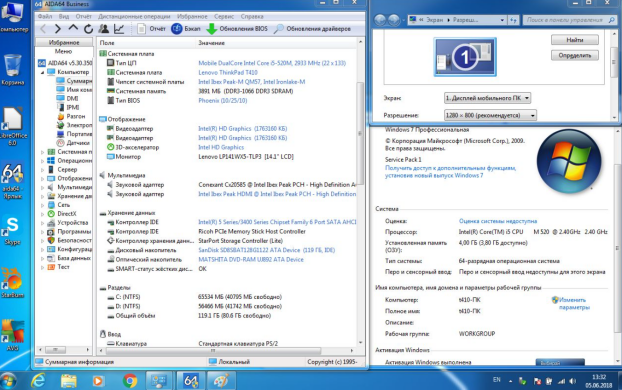Open the Отчёт menu in AIDA64
The height and width of the screenshot is (390, 622).
83,16
